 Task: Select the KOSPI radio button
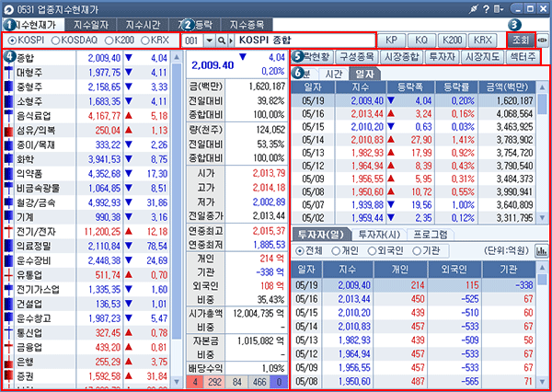12,40
